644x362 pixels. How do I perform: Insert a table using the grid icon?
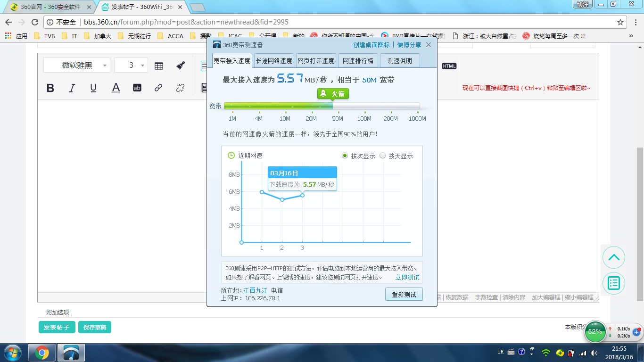coord(159,66)
